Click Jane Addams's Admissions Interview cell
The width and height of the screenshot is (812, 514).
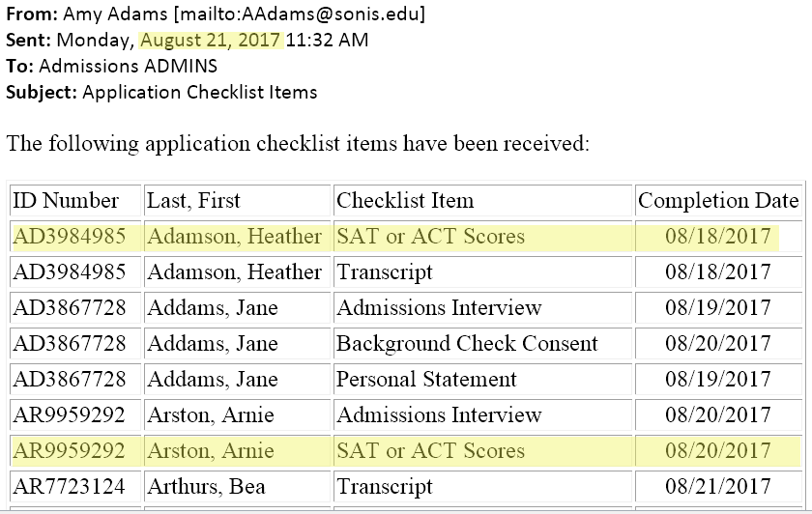[x=439, y=308]
